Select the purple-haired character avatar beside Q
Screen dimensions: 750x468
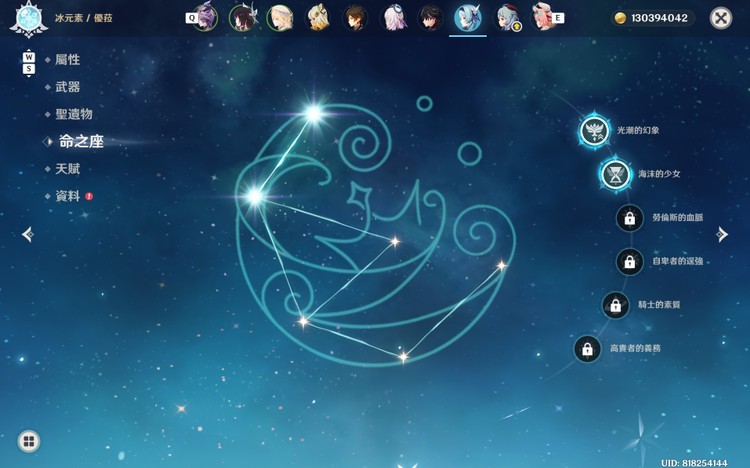click(x=206, y=18)
